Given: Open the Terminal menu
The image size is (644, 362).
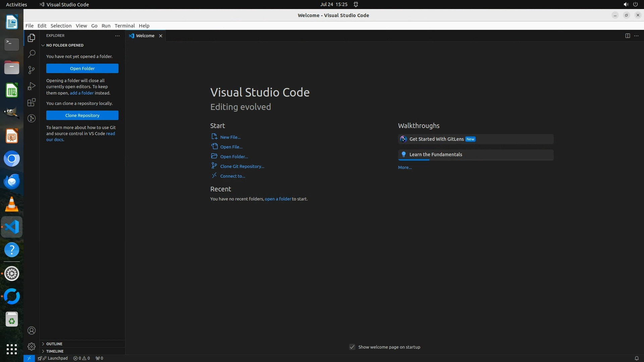Looking at the screenshot, I should [x=124, y=26].
